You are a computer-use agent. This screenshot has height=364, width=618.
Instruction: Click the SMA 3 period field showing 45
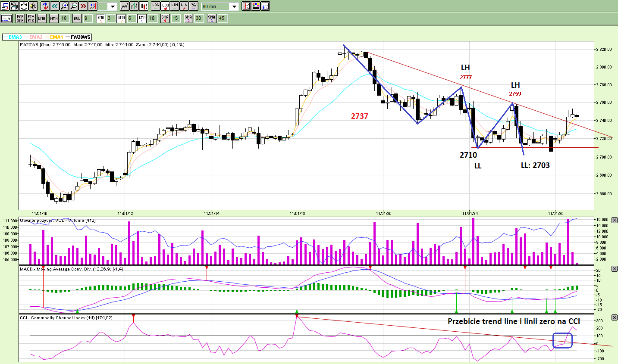tap(222, 18)
